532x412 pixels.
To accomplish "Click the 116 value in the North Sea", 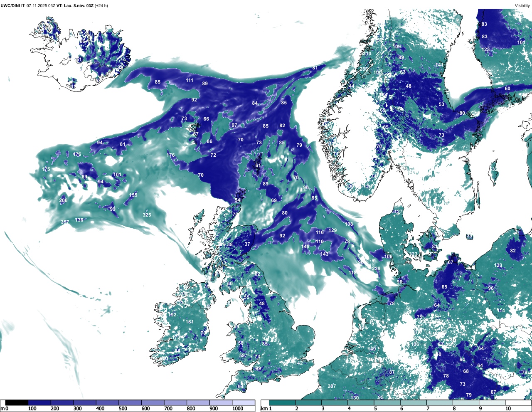I will click(319, 232).
